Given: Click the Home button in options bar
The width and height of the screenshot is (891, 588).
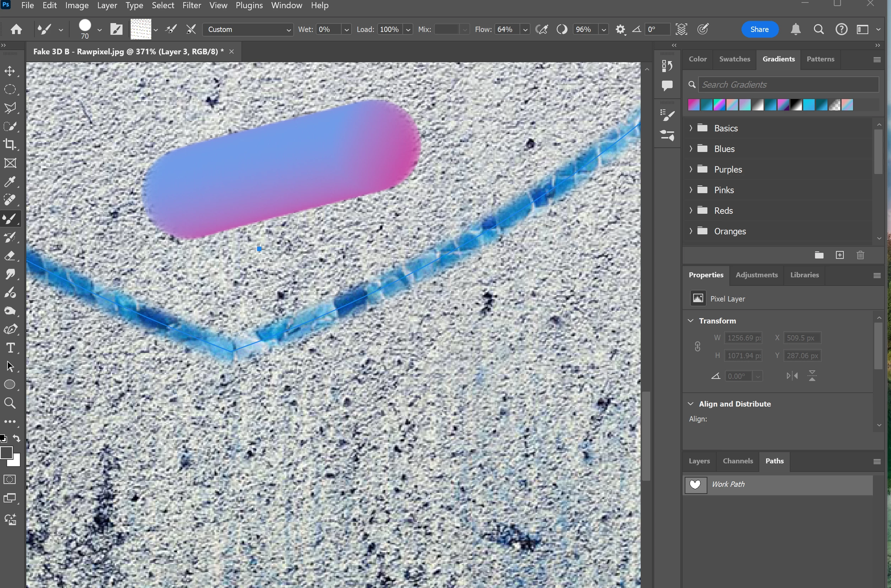Looking at the screenshot, I should 16,29.
